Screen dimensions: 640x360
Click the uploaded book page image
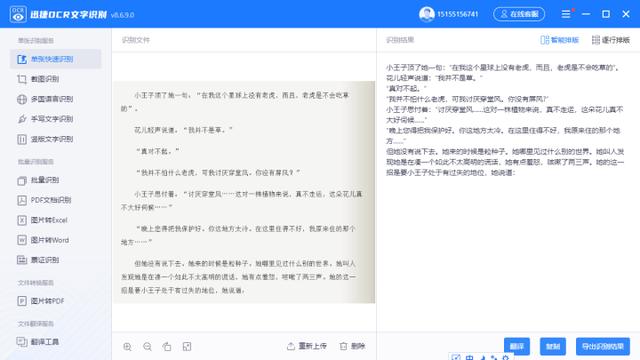[244, 192]
